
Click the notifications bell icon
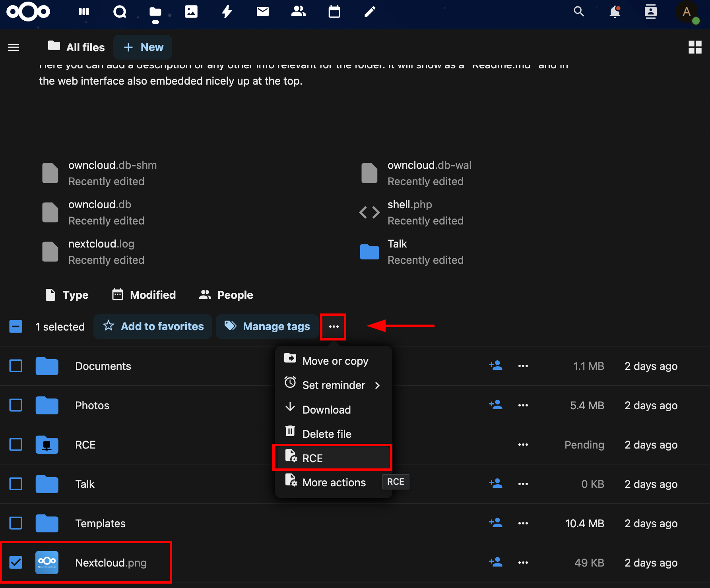coord(615,12)
